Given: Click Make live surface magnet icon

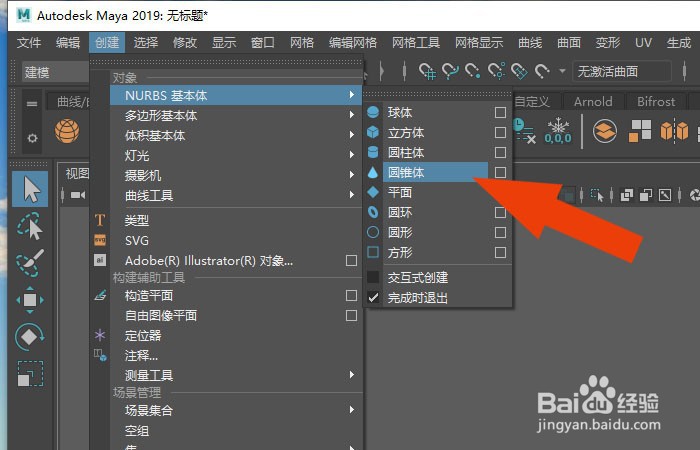Looking at the screenshot, I should [542, 71].
